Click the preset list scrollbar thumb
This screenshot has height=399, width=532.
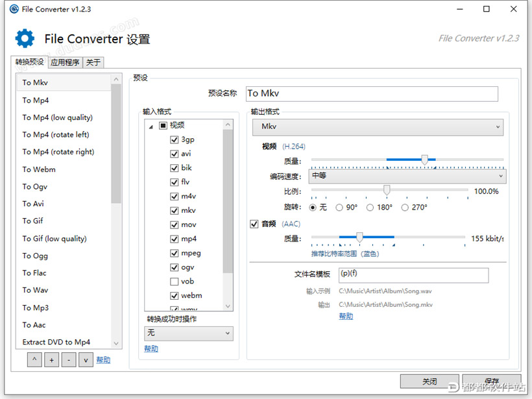(x=116, y=144)
